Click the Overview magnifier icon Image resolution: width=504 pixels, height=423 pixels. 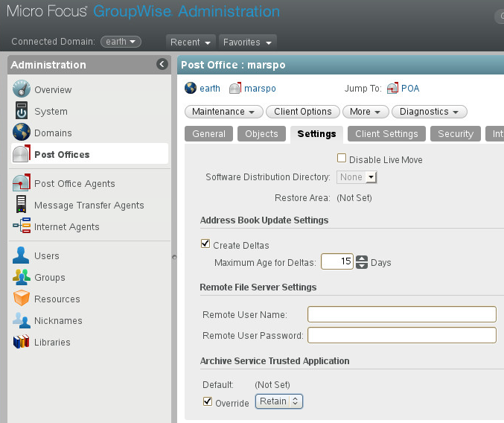[x=21, y=89]
